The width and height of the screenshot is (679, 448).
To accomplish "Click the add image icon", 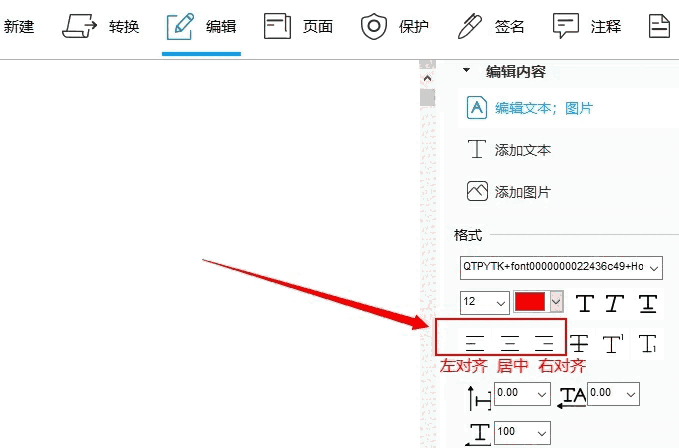I will (477, 191).
